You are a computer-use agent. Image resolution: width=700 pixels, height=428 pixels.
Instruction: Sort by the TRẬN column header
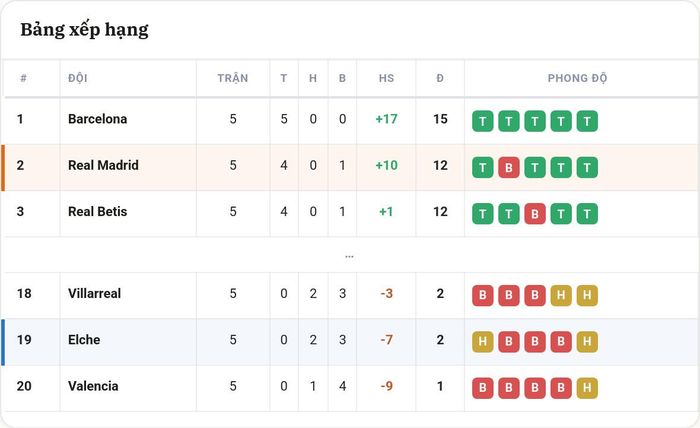click(233, 78)
